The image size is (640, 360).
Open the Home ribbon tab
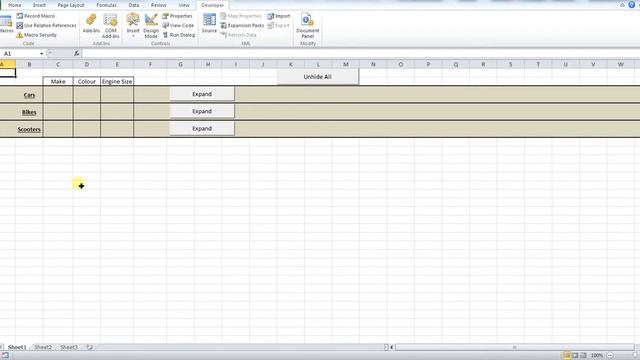(14, 5)
